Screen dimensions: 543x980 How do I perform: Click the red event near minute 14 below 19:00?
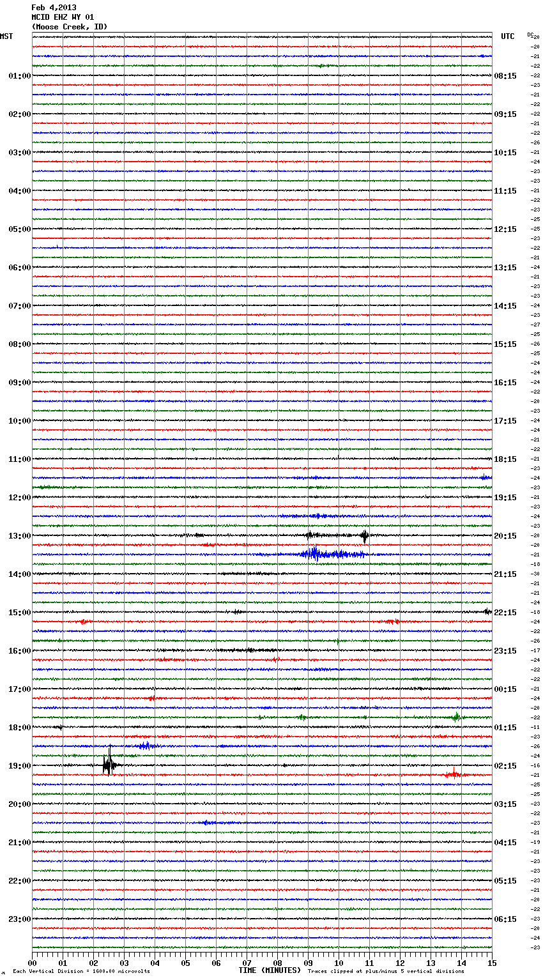click(x=454, y=774)
